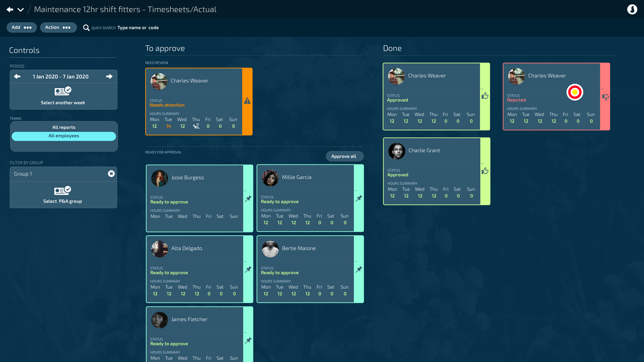Select the All employees team option
This screenshot has width=644, height=362.
(x=64, y=136)
